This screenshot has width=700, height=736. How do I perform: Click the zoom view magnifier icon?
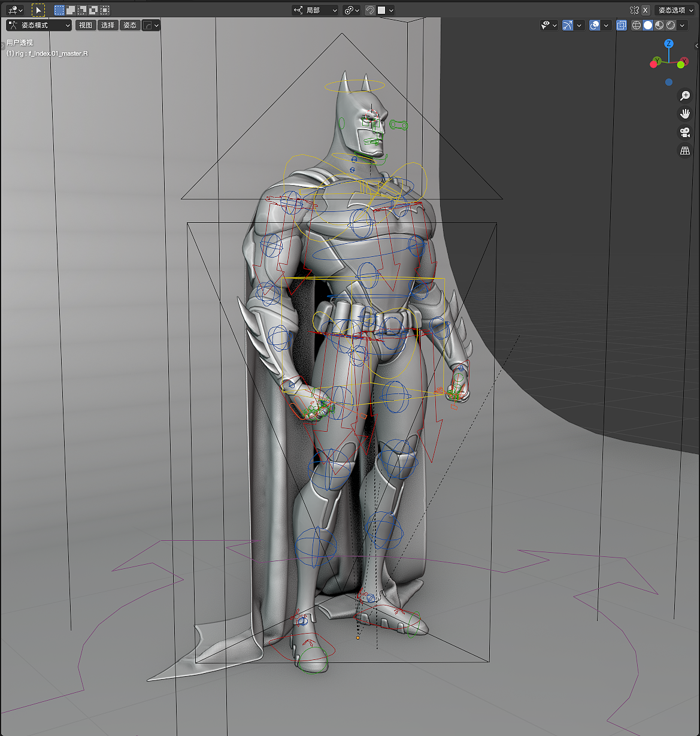(685, 96)
